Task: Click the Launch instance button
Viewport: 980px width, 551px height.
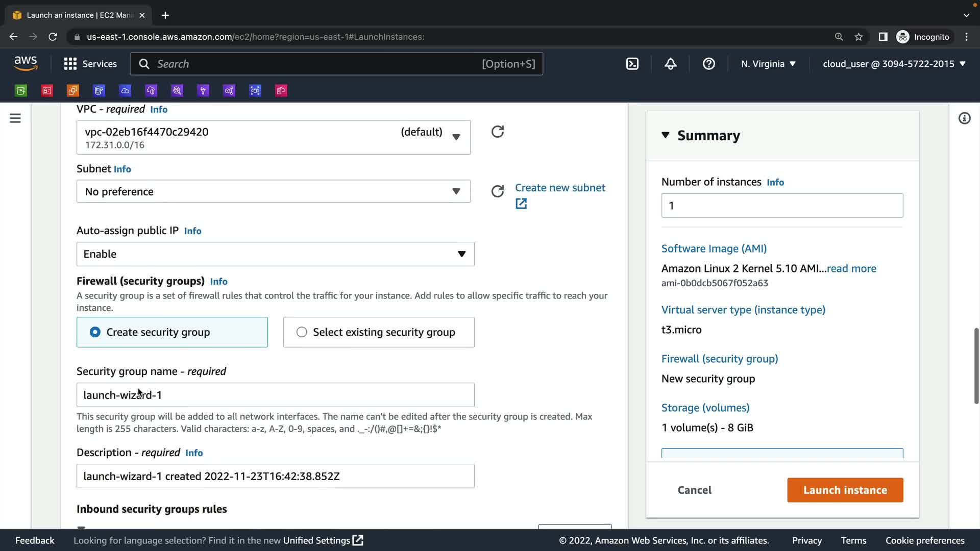Action: coord(845,490)
